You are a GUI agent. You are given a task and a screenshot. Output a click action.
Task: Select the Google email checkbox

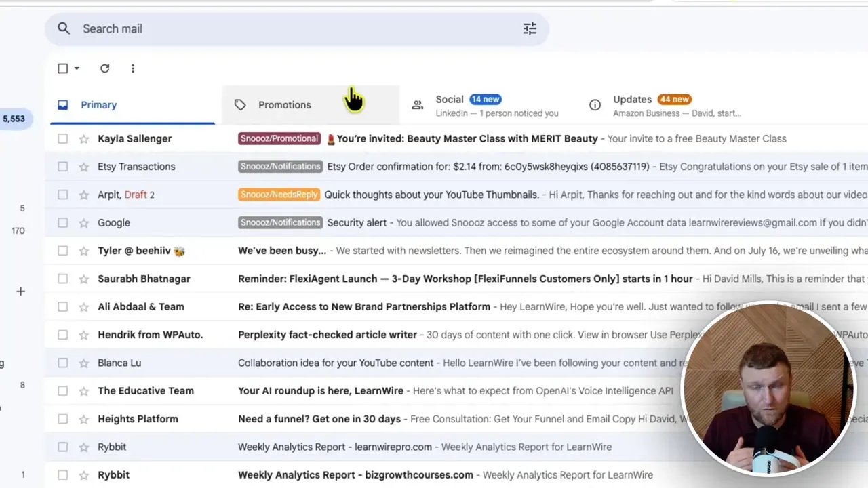click(x=62, y=222)
